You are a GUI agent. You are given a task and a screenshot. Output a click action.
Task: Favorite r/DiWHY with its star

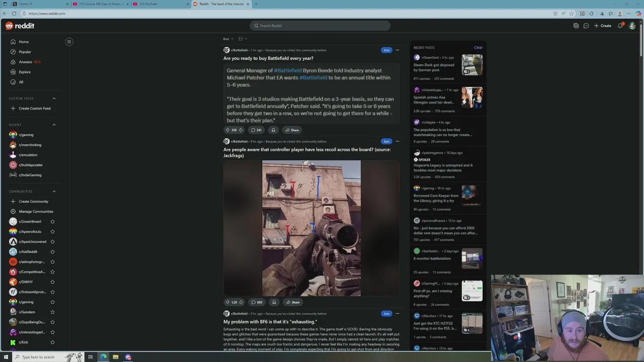click(x=52, y=282)
